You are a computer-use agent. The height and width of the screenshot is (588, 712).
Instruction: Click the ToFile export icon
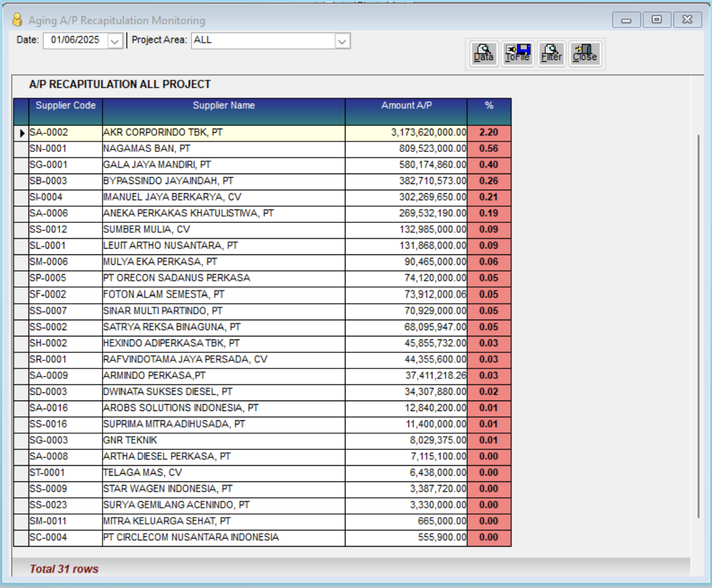(x=518, y=54)
